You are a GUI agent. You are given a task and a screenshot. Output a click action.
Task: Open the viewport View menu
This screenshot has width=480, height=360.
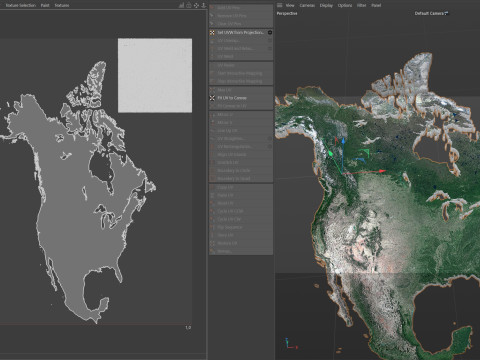[290, 5]
